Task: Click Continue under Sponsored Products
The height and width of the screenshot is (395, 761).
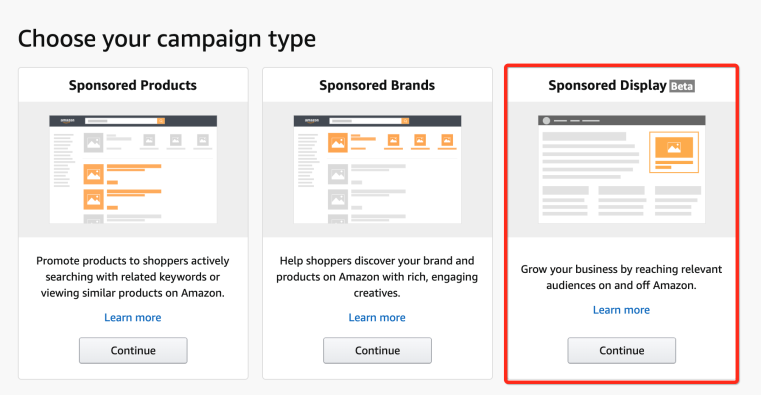Action: [133, 350]
